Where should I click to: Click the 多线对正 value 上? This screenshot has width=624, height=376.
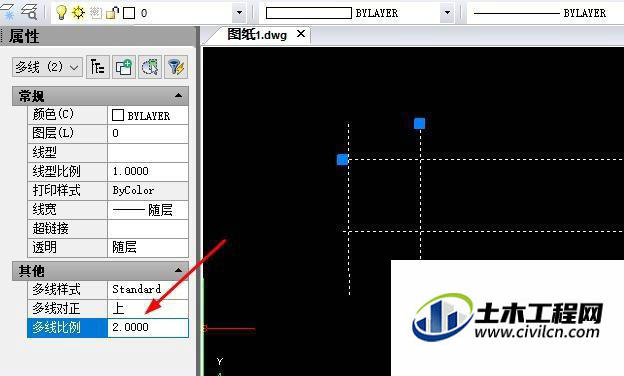tap(148, 308)
